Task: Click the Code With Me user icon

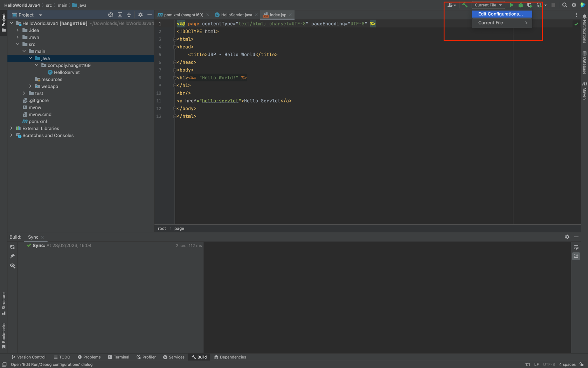Action: (451, 5)
